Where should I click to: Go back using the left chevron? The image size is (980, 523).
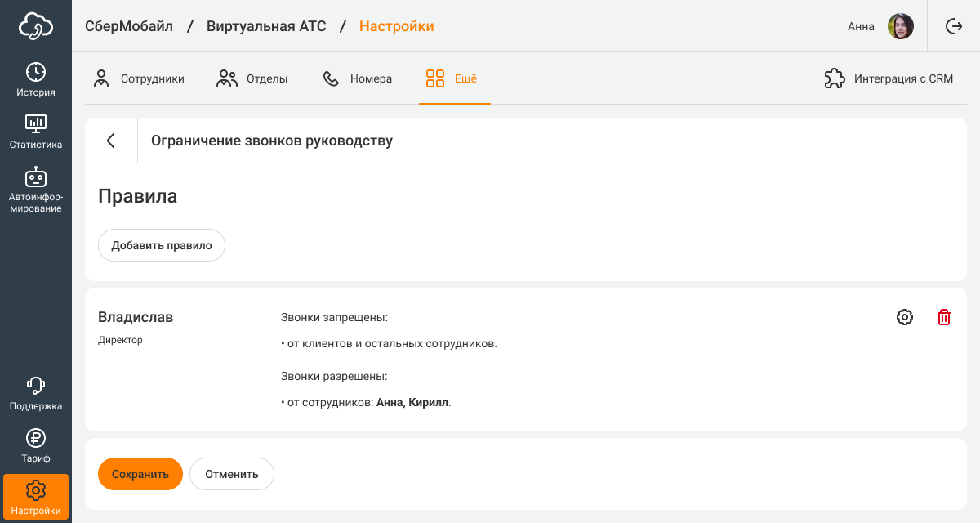pyautogui.click(x=111, y=141)
